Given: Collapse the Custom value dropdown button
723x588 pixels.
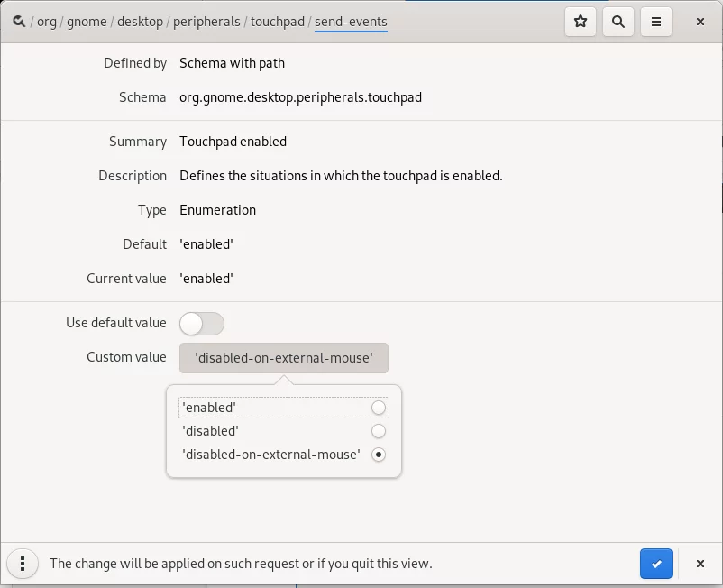Looking at the screenshot, I should (284, 358).
